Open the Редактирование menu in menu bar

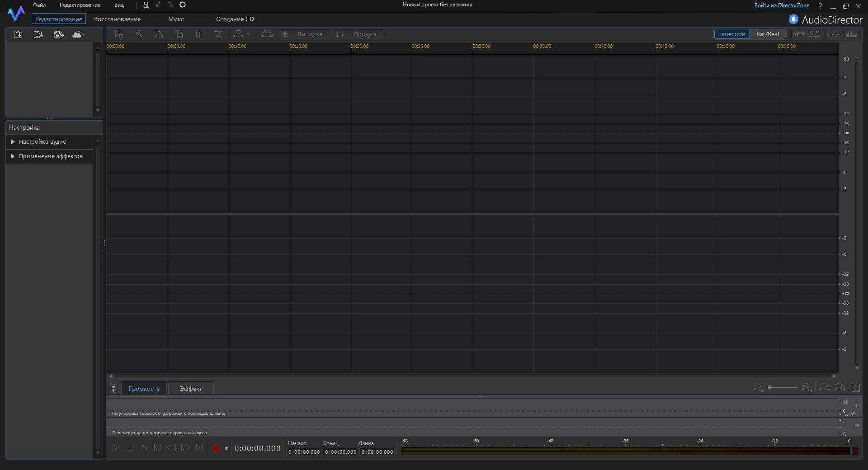click(x=80, y=5)
